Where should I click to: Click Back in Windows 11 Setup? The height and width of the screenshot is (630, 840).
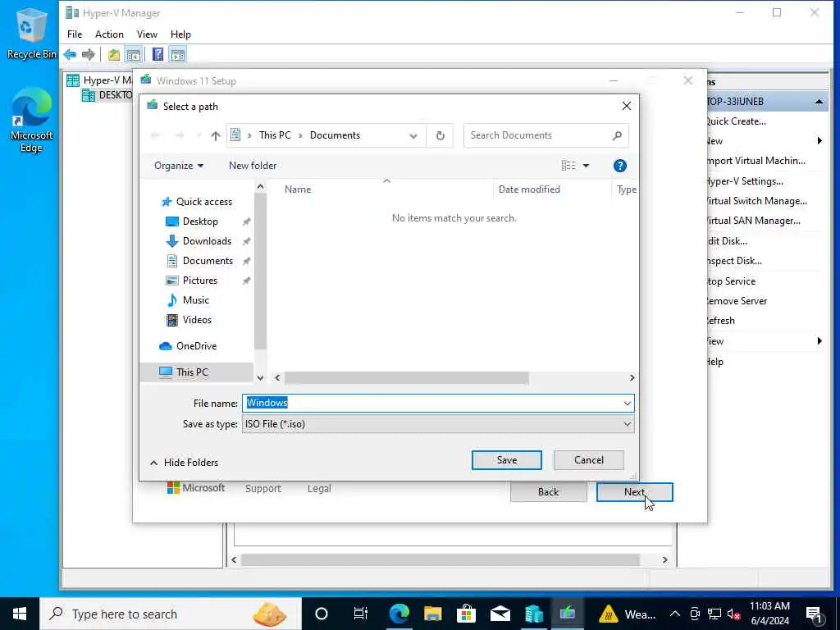pos(548,492)
